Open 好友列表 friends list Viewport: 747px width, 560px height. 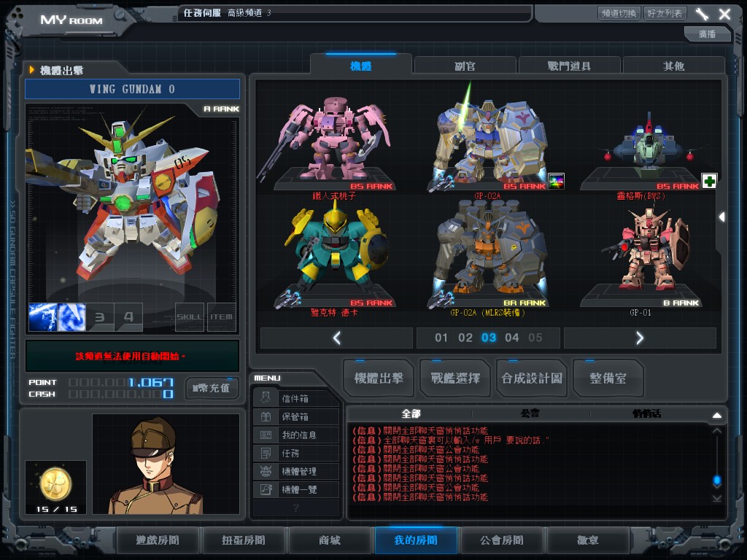(x=665, y=13)
